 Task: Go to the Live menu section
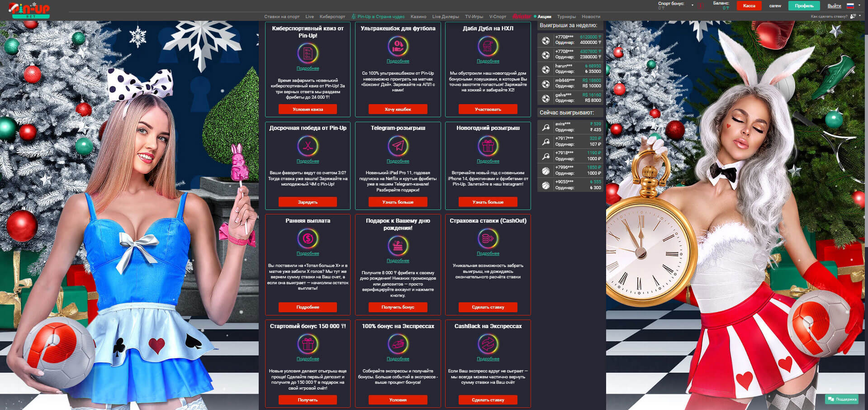pyautogui.click(x=309, y=17)
